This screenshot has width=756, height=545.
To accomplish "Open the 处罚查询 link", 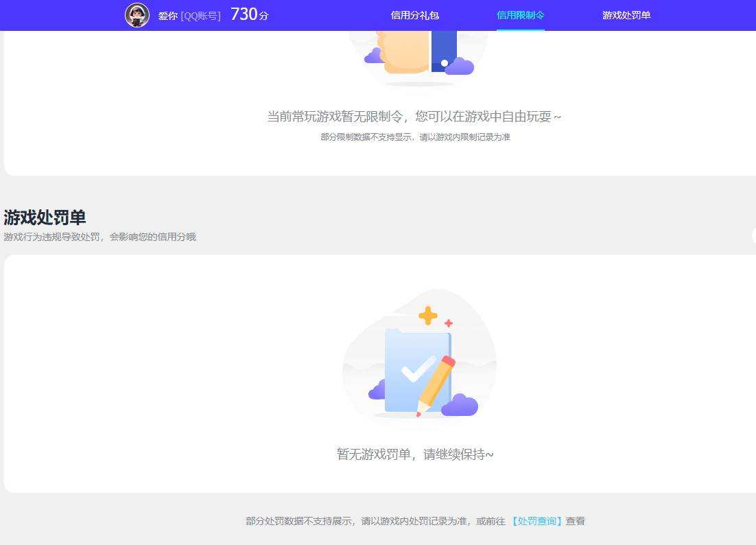I will (536, 521).
